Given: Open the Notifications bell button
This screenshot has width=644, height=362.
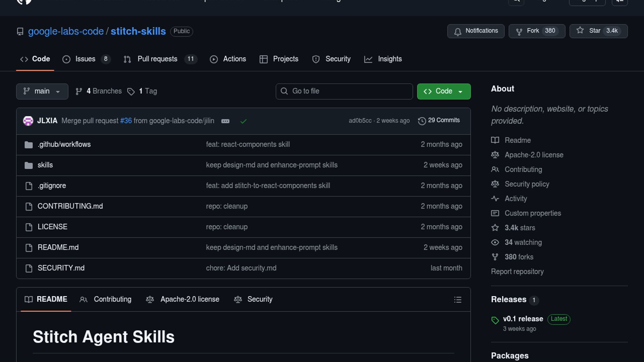Looking at the screenshot, I should pos(476,31).
